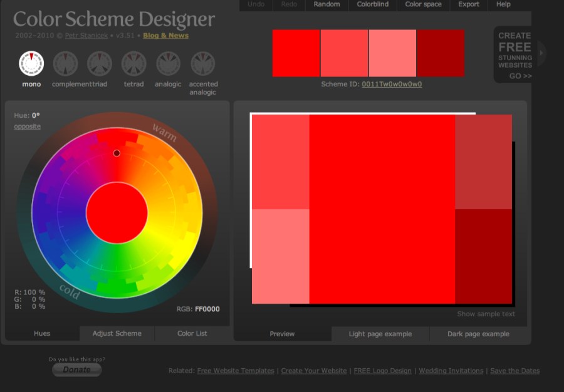Viewport: 564px width, 392px height.
Task: Click the RGB FF0000 hex value
Action: [207, 309]
